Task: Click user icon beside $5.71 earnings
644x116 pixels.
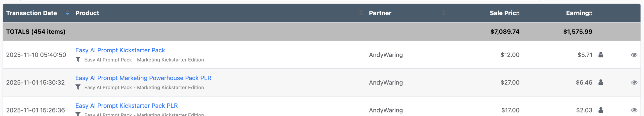Action: (x=601, y=55)
